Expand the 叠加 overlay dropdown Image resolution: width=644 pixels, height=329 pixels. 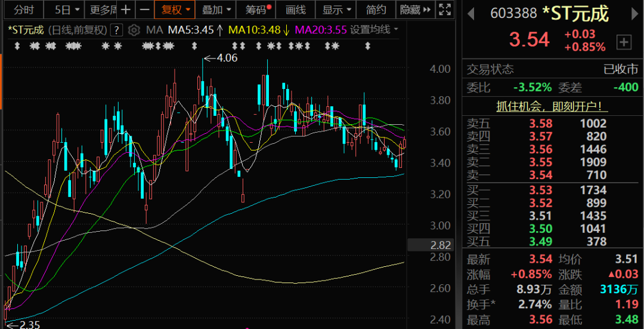[215, 10]
